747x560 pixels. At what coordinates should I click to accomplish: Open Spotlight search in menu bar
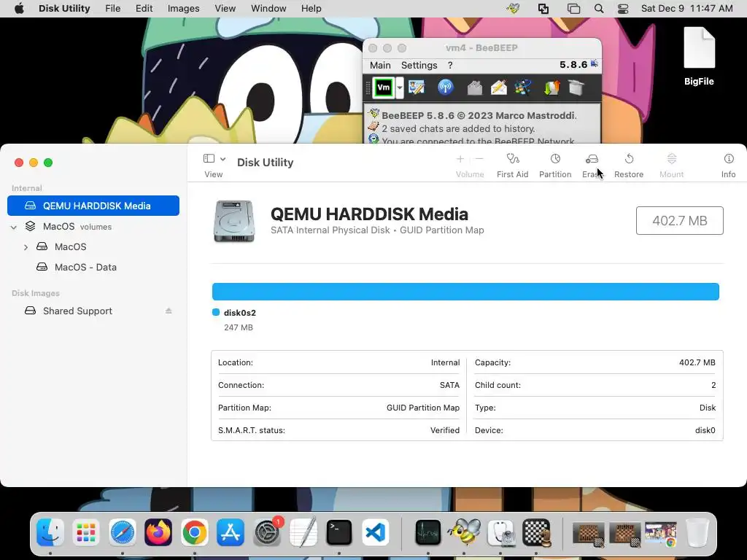click(599, 9)
